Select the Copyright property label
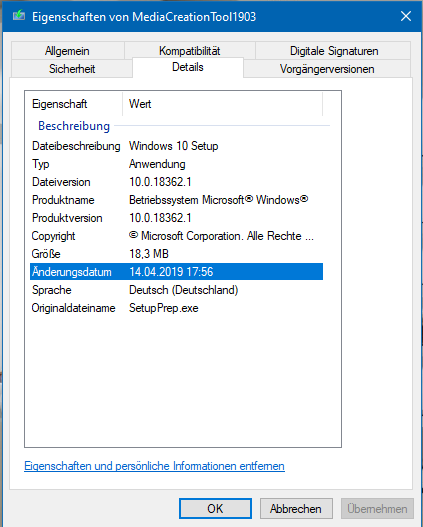The height and width of the screenshot is (527, 423). [53, 236]
